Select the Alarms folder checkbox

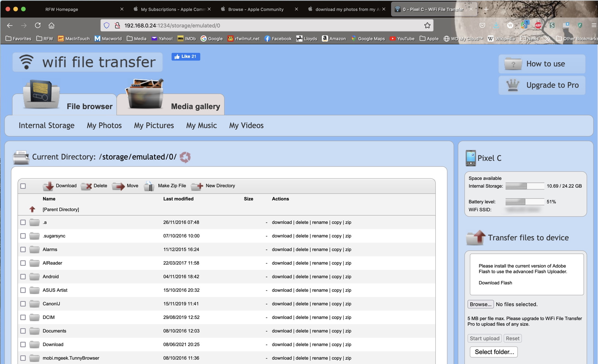[23, 250]
